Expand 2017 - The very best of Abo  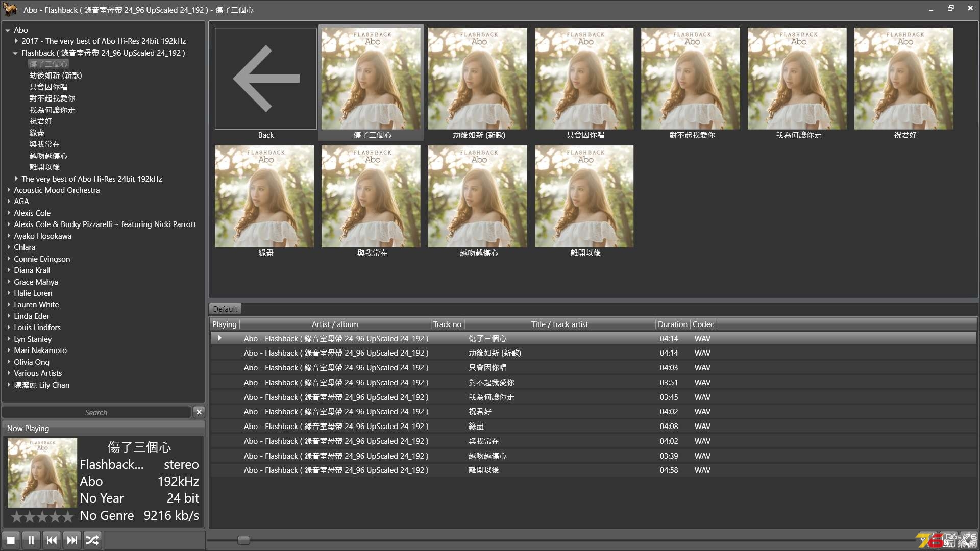pos(16,41)
